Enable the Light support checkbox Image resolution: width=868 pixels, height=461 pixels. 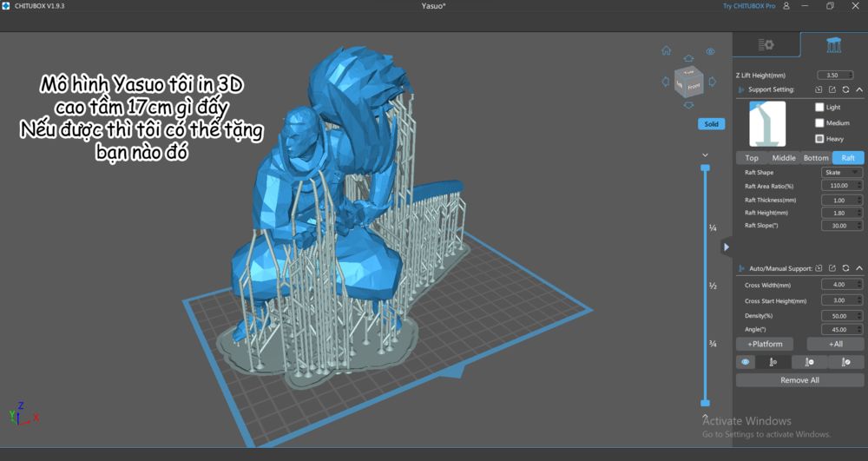click(x=819, y=108)
